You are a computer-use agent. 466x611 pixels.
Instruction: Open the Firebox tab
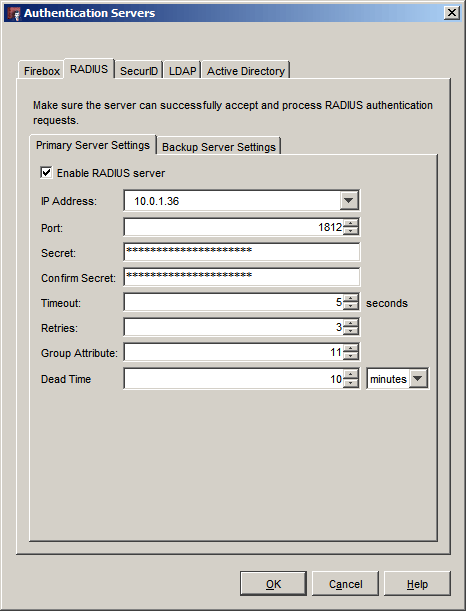tap(42, 71)
